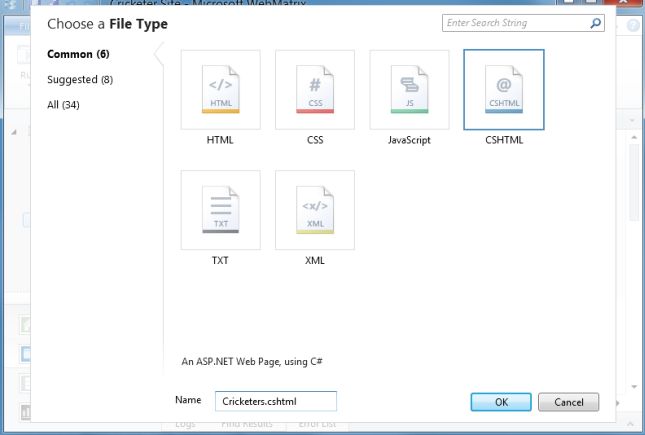Click the Name label text

(x=188, y=400)
